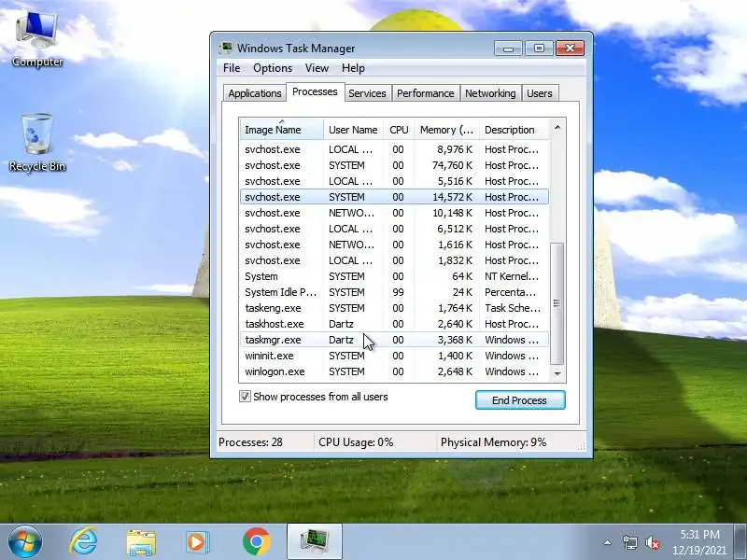This screenshot has width=747, height=560.
Task: Select the taskeng.exe row
Action: 394,308
